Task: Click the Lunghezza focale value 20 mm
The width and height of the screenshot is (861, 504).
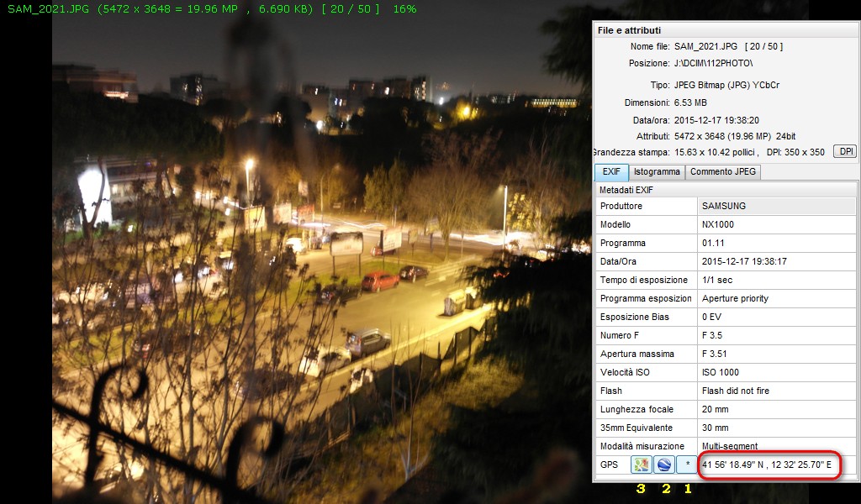Action: [716, 409]
